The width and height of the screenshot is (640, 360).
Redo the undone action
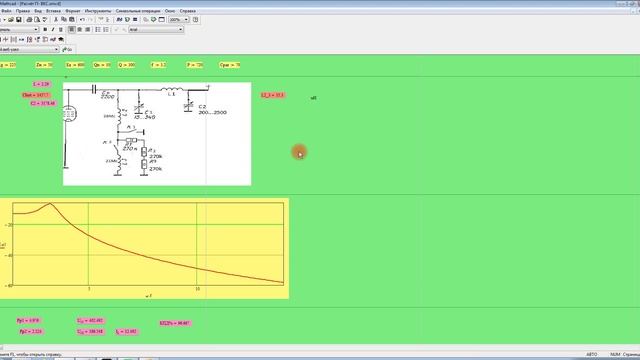click(90, 20)
